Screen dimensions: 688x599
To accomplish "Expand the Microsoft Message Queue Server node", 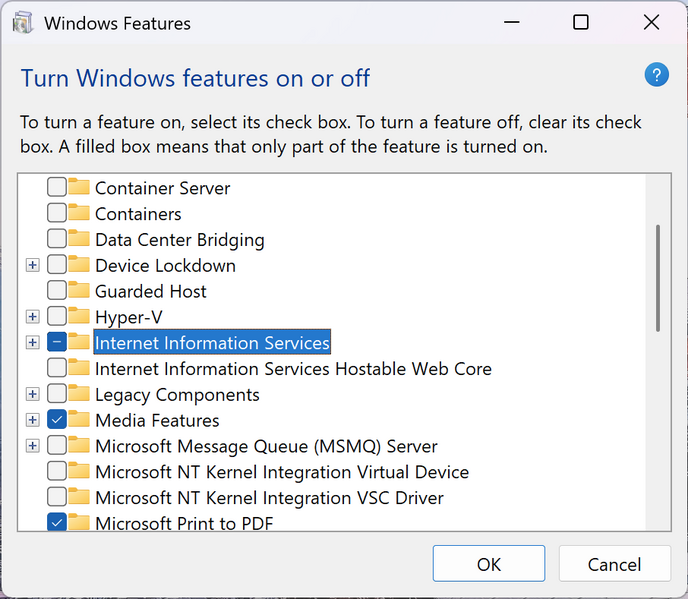I will click(x=32, y=446).
